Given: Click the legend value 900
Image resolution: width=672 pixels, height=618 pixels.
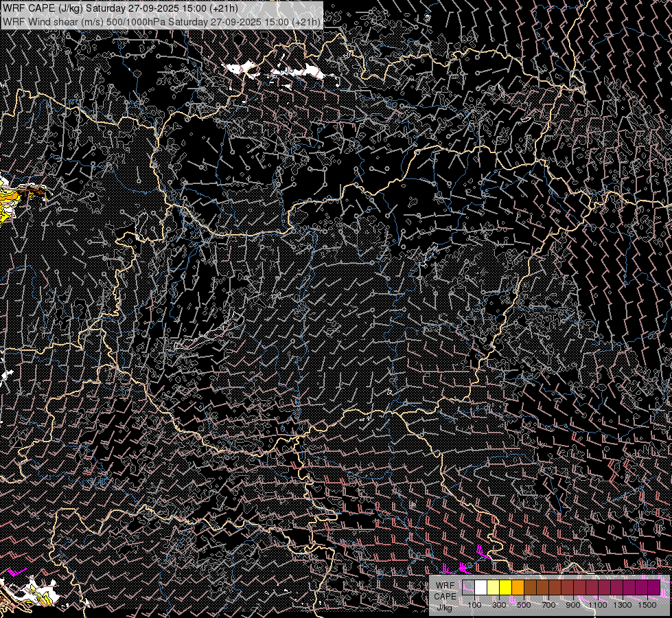Looking at the screenshot, I should (573, 605).
